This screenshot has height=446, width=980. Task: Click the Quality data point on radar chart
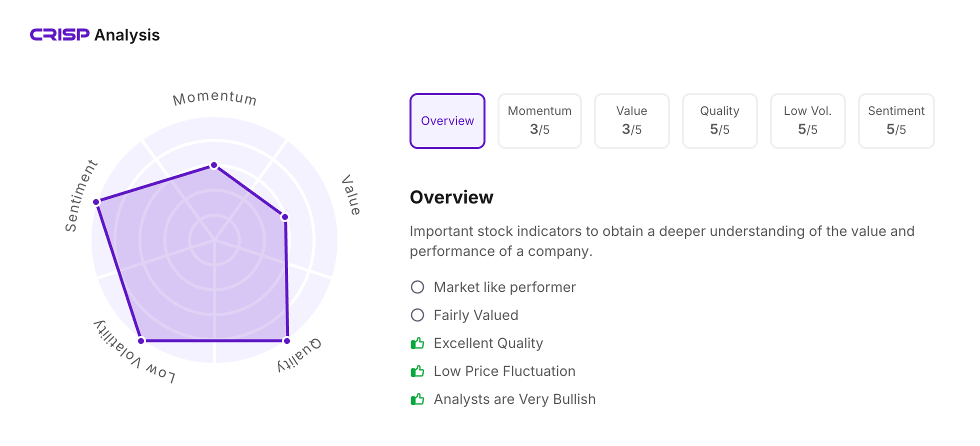tap(287, 340)
